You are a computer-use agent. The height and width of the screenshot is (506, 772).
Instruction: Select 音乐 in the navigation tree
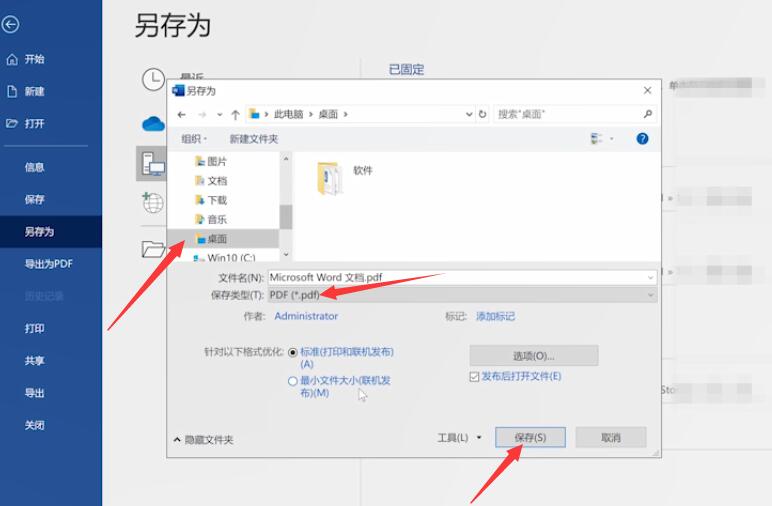click(x=212, y=219)
